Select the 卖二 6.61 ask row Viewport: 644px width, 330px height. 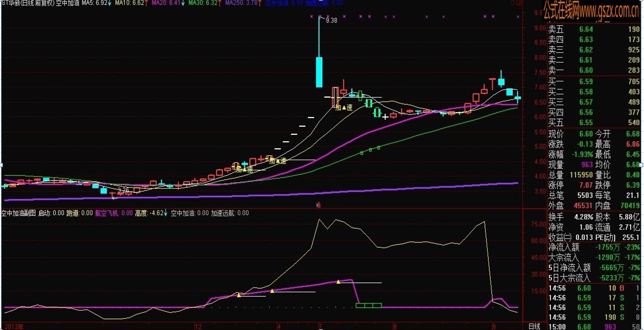tap(595, 60)
